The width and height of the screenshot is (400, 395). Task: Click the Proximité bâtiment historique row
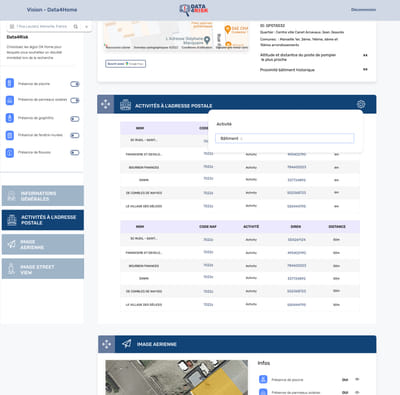tap(314, 70)
